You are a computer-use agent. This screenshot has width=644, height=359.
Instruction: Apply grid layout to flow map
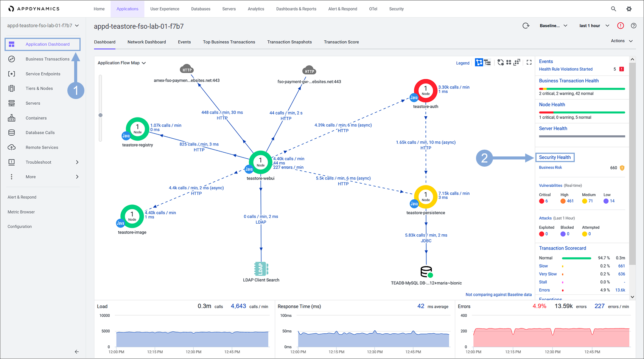(x=509, y=62)
